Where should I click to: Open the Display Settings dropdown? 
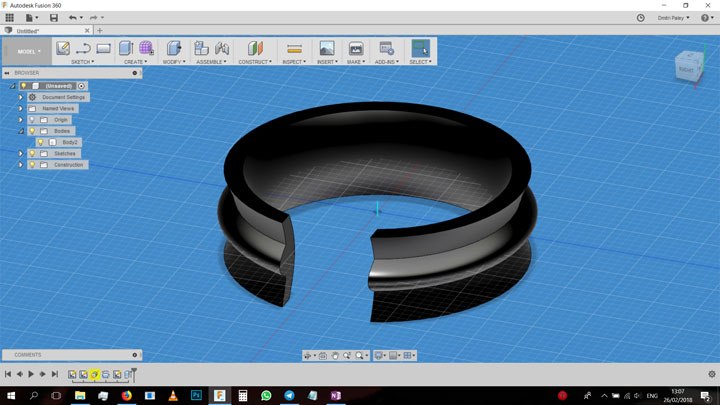[381, 355]
